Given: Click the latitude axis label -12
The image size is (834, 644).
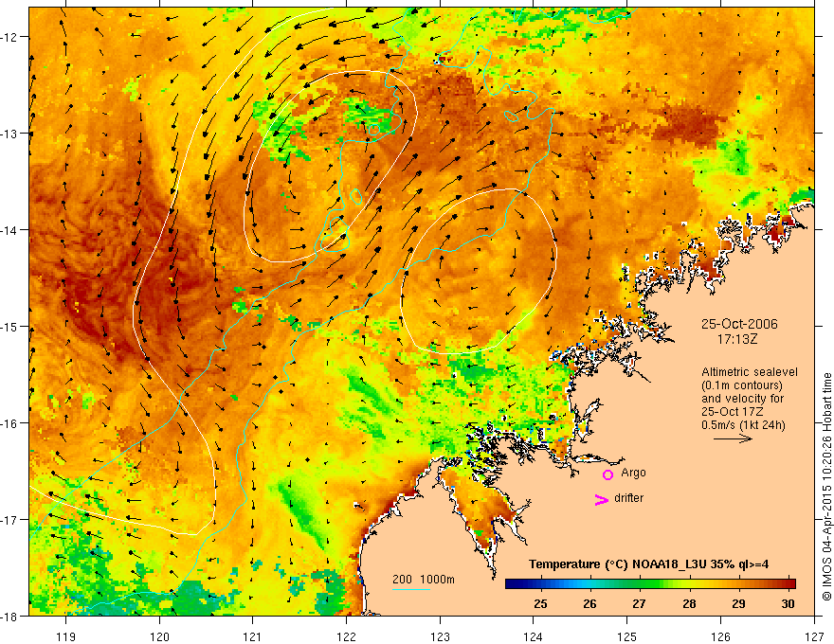Looking at the screenshot, I should click(x=9, y=37).
